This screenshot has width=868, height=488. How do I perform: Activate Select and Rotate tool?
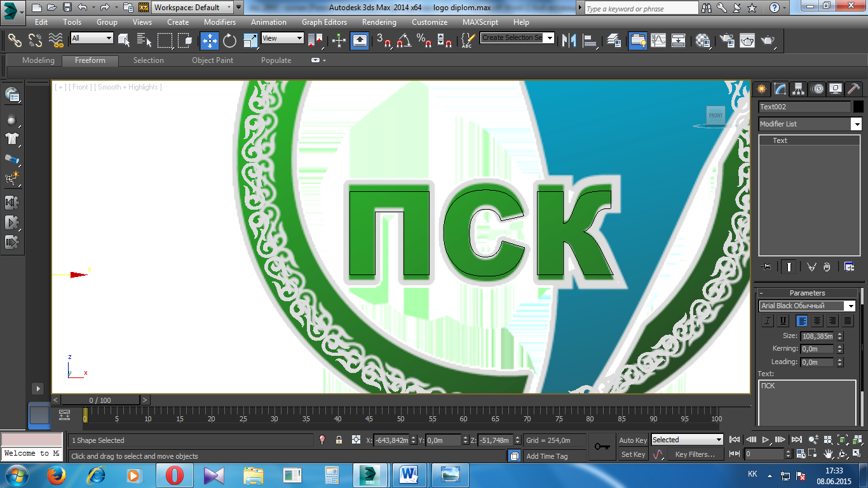pyautogui.click(x=230, y=41)
